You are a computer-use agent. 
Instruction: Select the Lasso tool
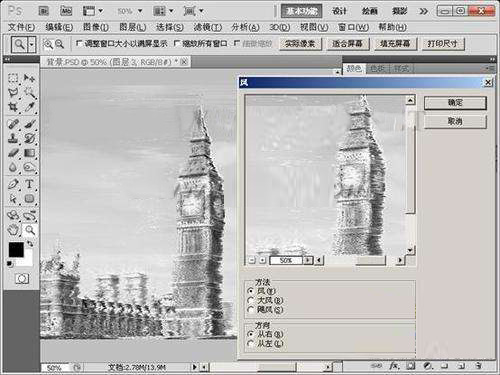pyautogui.click(x=13, y=92)
